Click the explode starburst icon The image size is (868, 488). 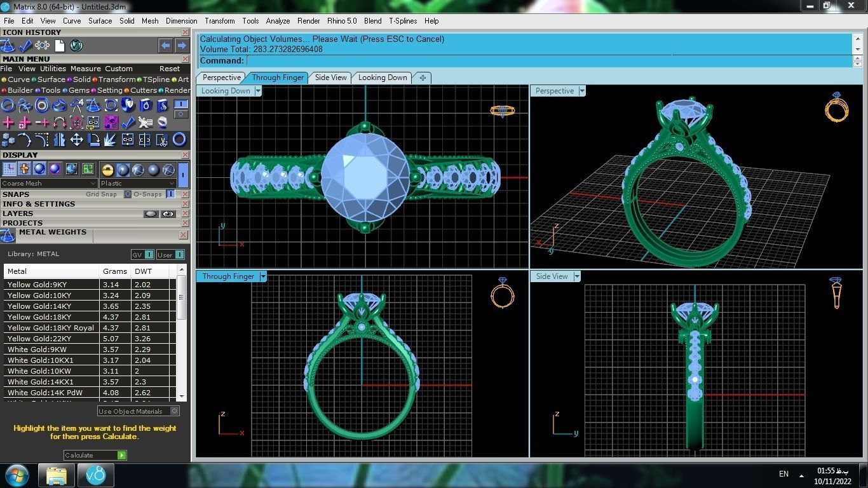pyautogui.click(x=110, y=140)
